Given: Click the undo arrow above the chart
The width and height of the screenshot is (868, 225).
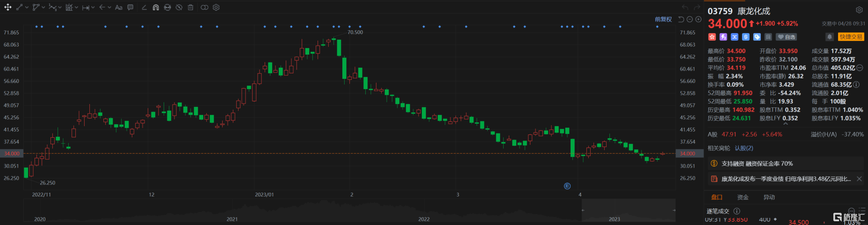Looking at the screenshot, I should [685, 7].
